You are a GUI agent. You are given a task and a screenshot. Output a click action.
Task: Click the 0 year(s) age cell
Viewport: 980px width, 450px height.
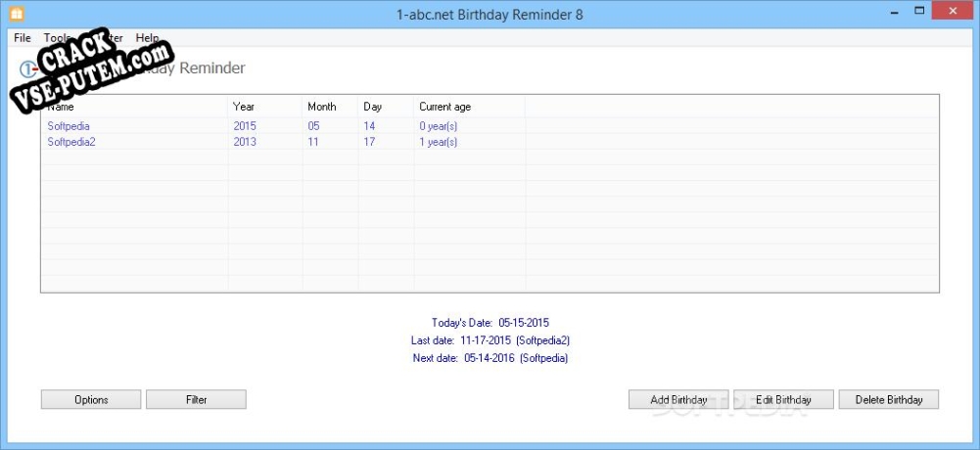click(439, 126)
